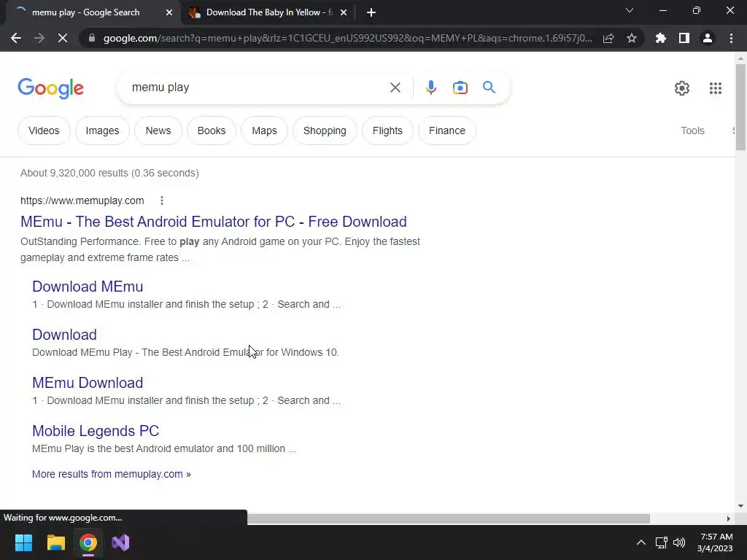Filter results by News
747x560 pixels.
pos(158,131)
